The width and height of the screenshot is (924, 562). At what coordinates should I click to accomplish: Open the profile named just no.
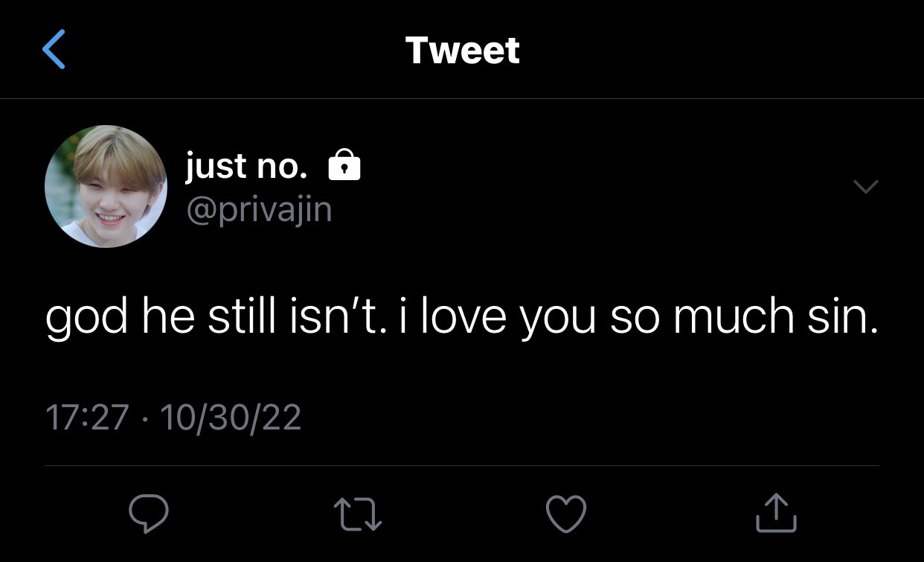[x=246, y=167]
